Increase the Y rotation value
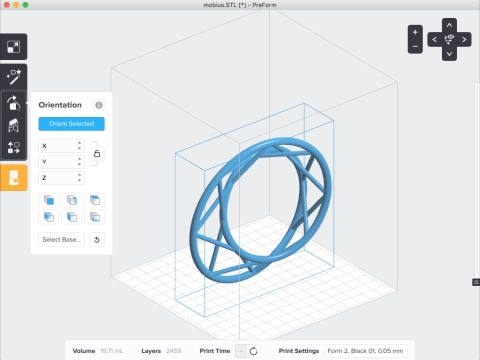The height and width of the screenshot is (360, 480). coord(79,159)
